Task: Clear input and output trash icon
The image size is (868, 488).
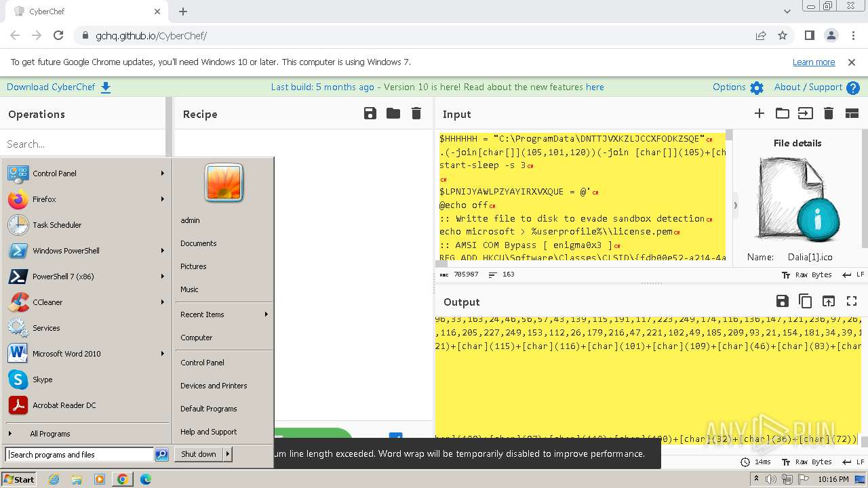Action: (829, 113)
